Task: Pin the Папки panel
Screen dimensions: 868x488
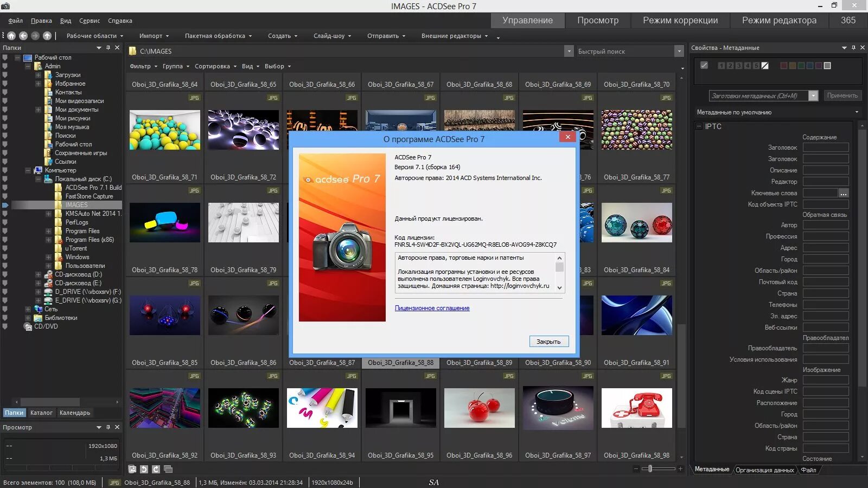Action: coord(108,48)
